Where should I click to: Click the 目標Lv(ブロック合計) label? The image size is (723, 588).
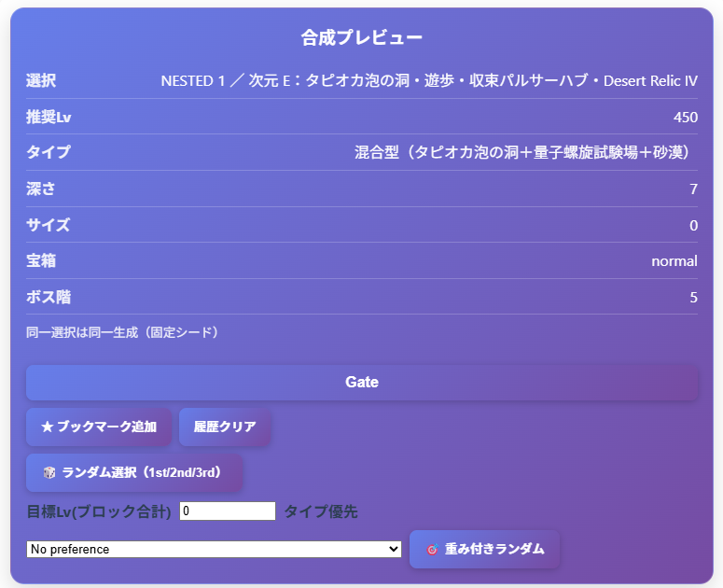pyautogui.click(x=99, y=511)
